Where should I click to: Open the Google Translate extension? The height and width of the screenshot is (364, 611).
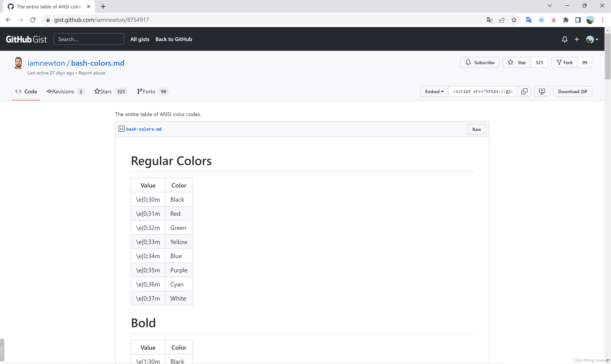[x=529, y=20]
